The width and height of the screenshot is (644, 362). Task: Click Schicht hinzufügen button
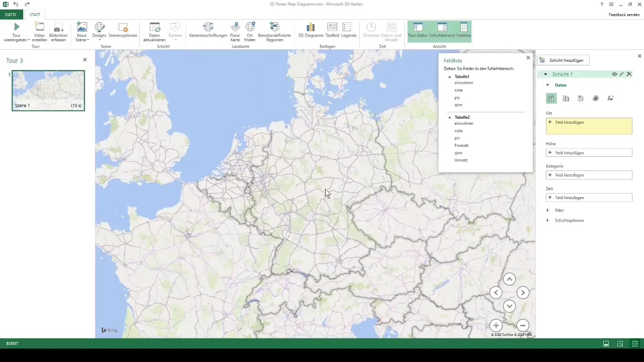tap(563, 60)
